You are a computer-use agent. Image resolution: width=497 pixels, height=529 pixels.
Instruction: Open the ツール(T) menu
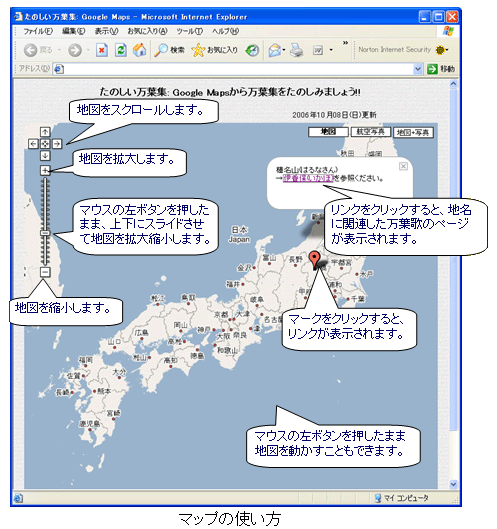(x=190, y=31)
